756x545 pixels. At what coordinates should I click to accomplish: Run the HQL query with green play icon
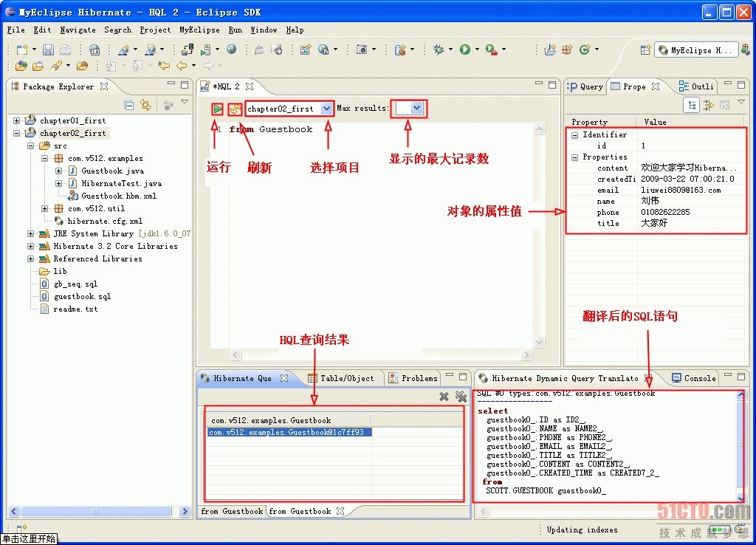[x=218, y=109]
